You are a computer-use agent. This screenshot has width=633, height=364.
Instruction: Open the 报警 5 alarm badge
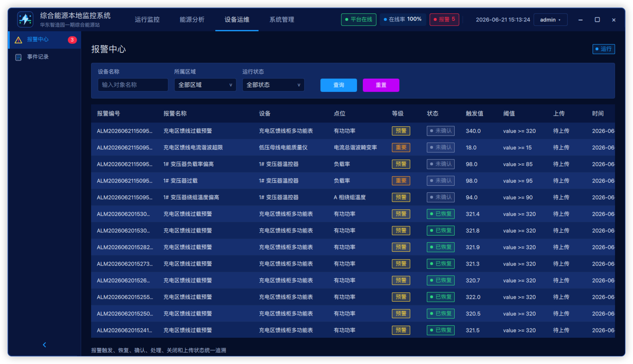[444, 20]
